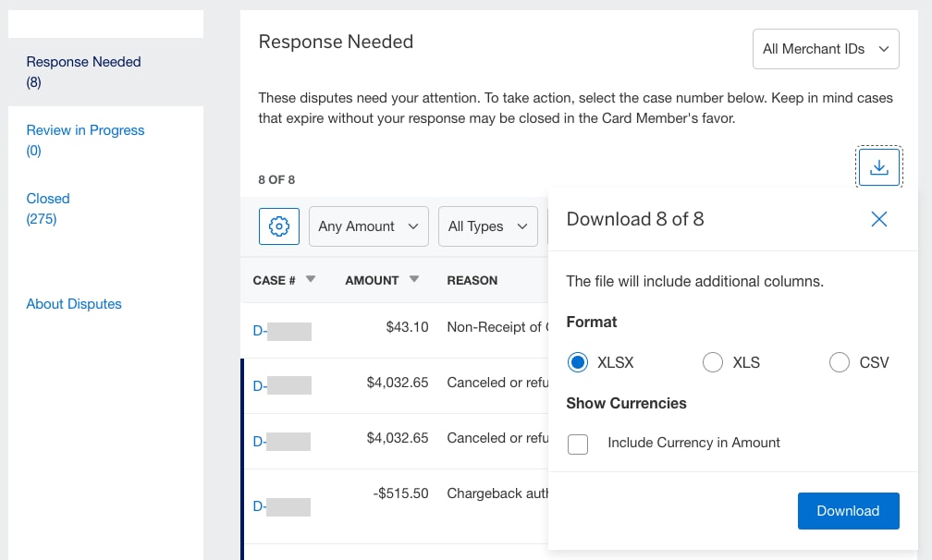Viewport: 932px width, 560px height.
Task: Click the right-edge vertical scrollbar
Action: (x=926, y=277)
